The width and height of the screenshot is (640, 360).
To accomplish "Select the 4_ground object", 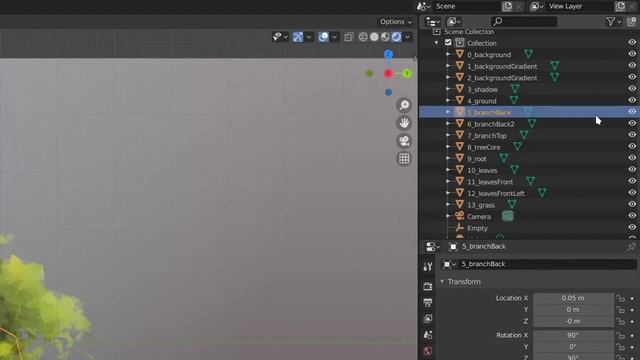I will (482, 101).
